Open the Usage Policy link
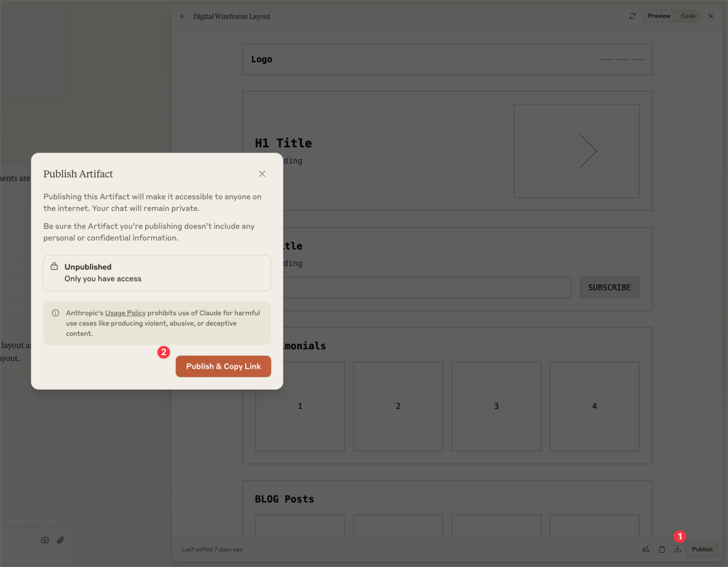This screenshot has width=728, height=567. coord(125,313)
